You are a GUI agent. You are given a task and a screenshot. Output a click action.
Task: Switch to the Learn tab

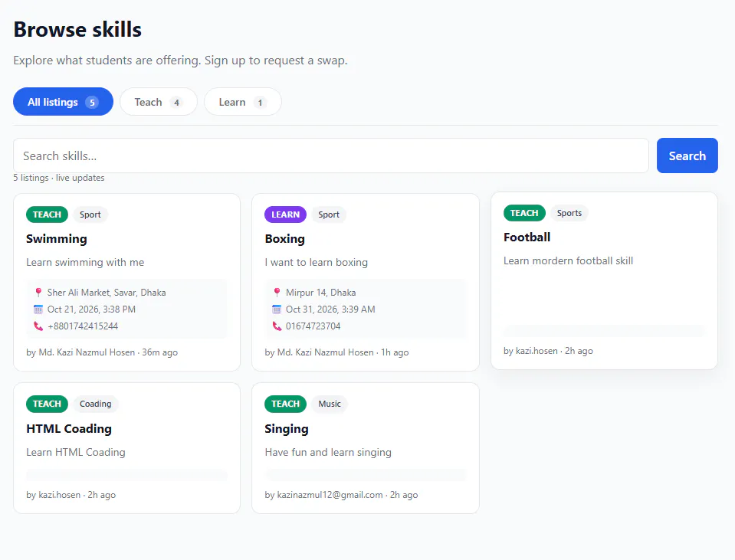click(243, 102)
